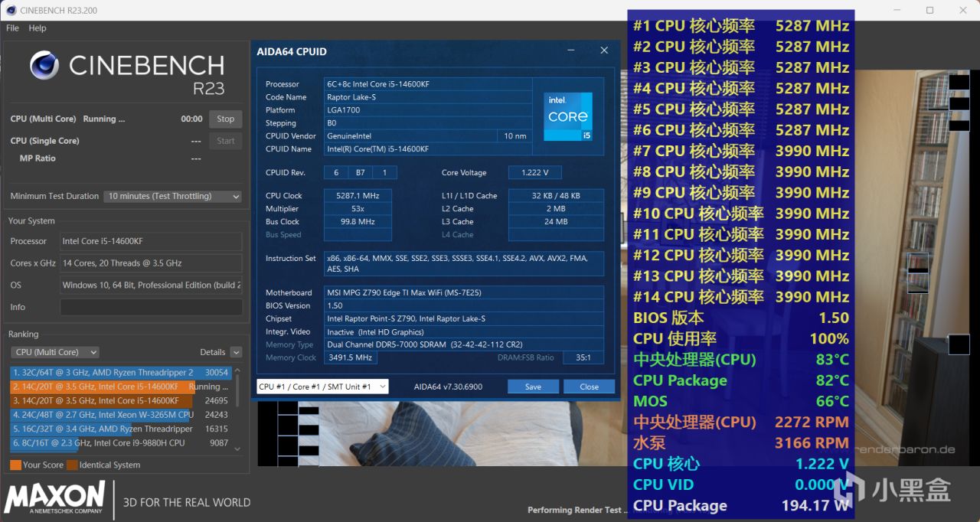Click the Processor field in Your System
This screenshot has height=522, width=980.
click(151, 241)
